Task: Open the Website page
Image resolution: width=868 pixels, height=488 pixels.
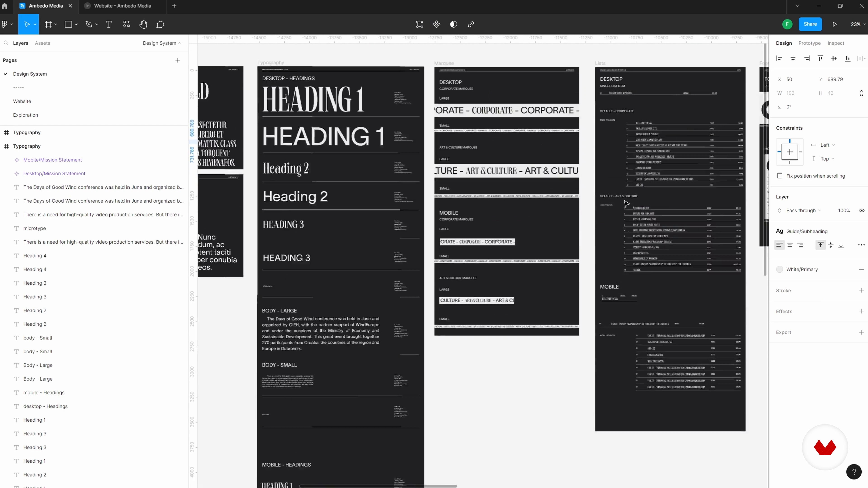Action: (22, 101)
